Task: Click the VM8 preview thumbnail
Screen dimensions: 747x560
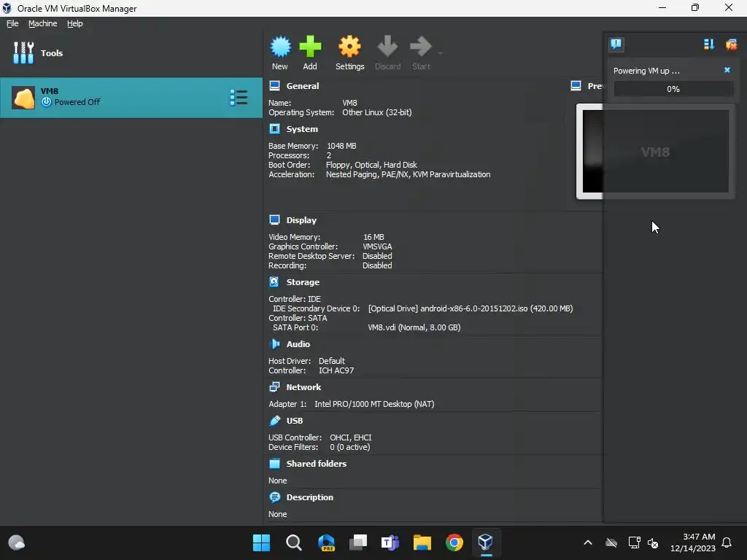Action: tap(655, 152)
